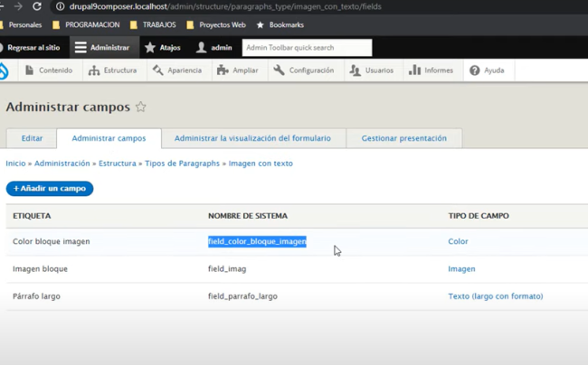Click the NOMBRE DE SISTEMA column header
This screenshot has height=365, width=588.
(248, 216)
